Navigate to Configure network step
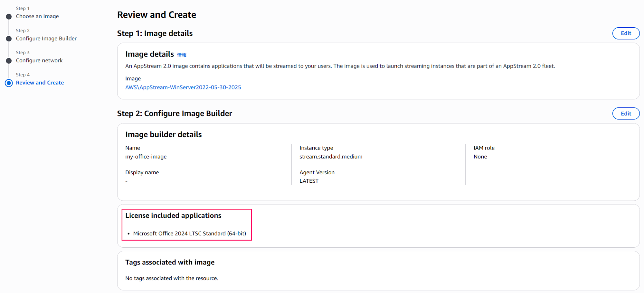The width and height of the screenshot is (644, 293). 39,60
